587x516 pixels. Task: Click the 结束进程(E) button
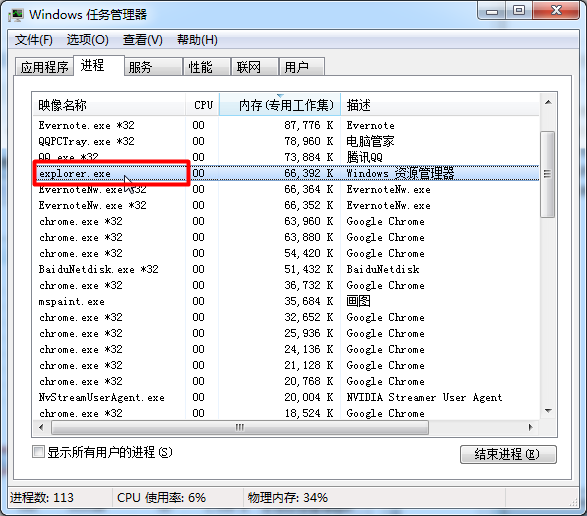pyautogui.click(x=508, y=454)
